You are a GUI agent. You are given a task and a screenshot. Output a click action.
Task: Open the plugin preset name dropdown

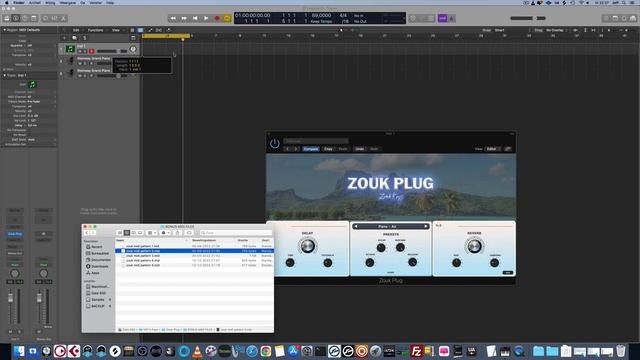[316, 141]
